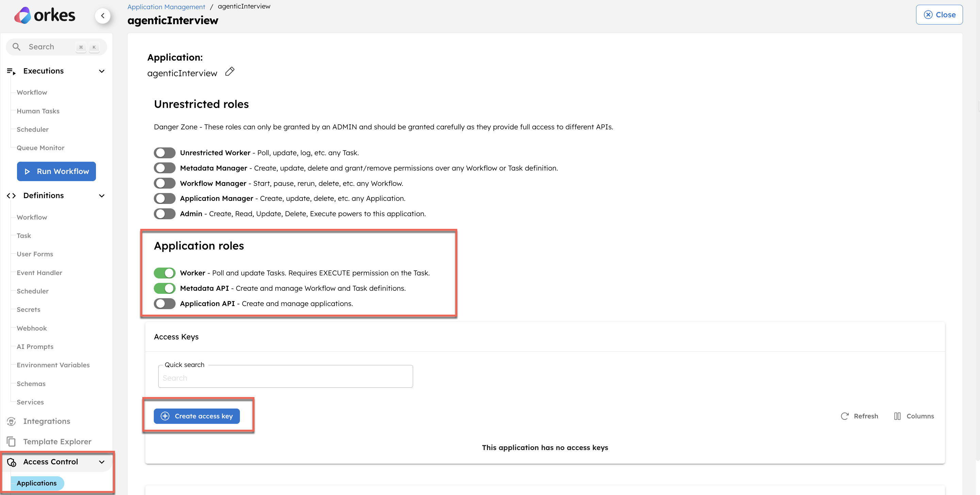
Task: Enable the Unrestricted Worker role
Action: pyautogui.click(x=164, y=153)
